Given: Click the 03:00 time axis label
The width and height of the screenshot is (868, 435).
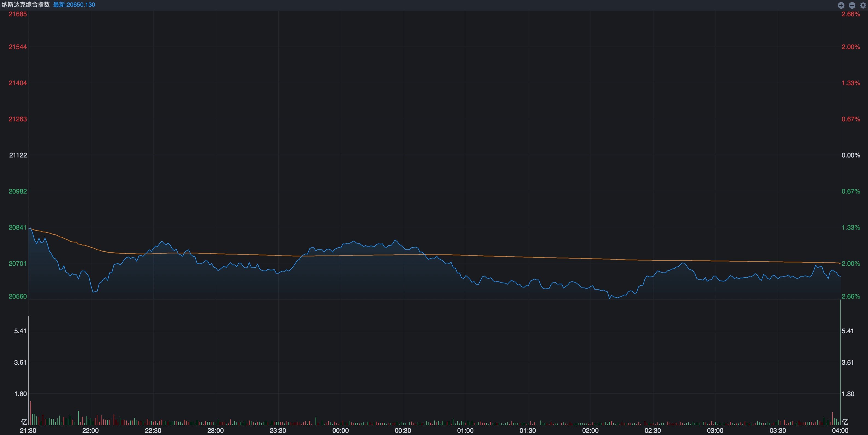Looking at the screenshot, I should pos(715,431).
